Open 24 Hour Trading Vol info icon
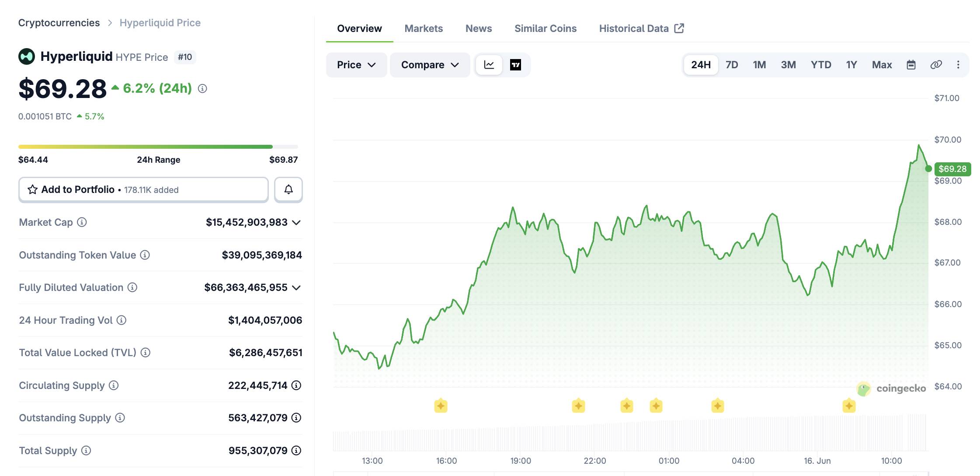This screenshot has width=980, height=476. 122,320
